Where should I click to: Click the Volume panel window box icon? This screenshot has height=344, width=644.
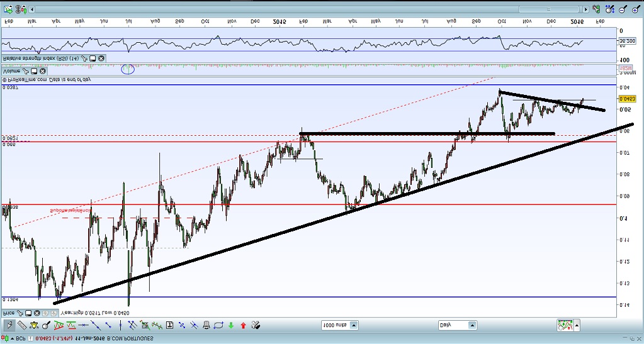(x=33, y=71)
